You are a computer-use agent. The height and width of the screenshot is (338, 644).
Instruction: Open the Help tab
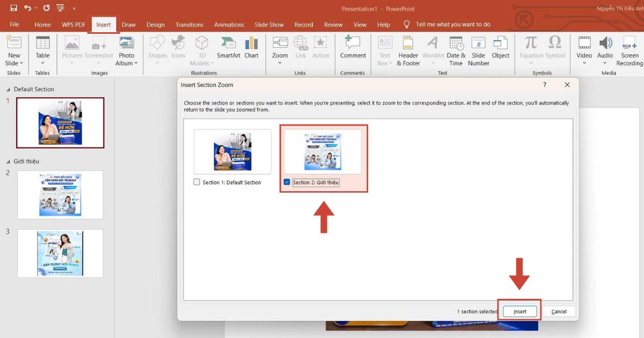(384, 25)
